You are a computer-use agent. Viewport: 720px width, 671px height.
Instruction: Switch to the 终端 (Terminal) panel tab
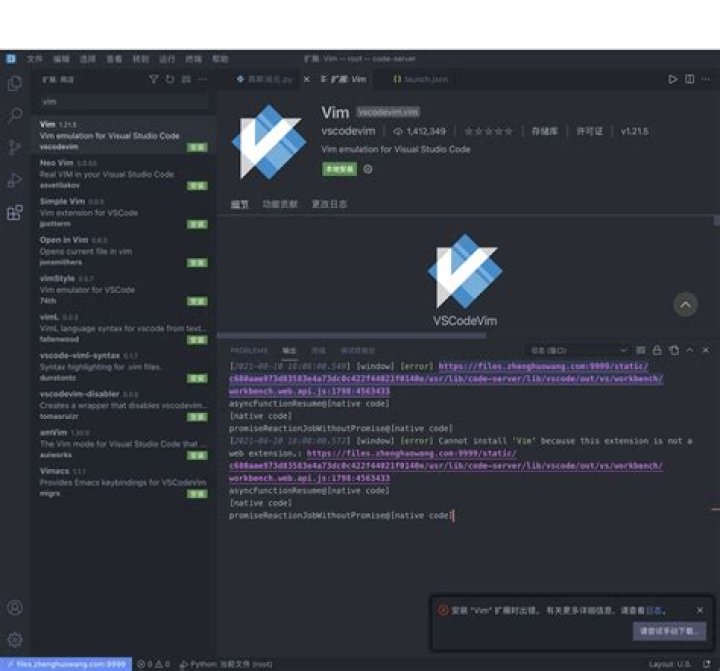click(318, 350)
